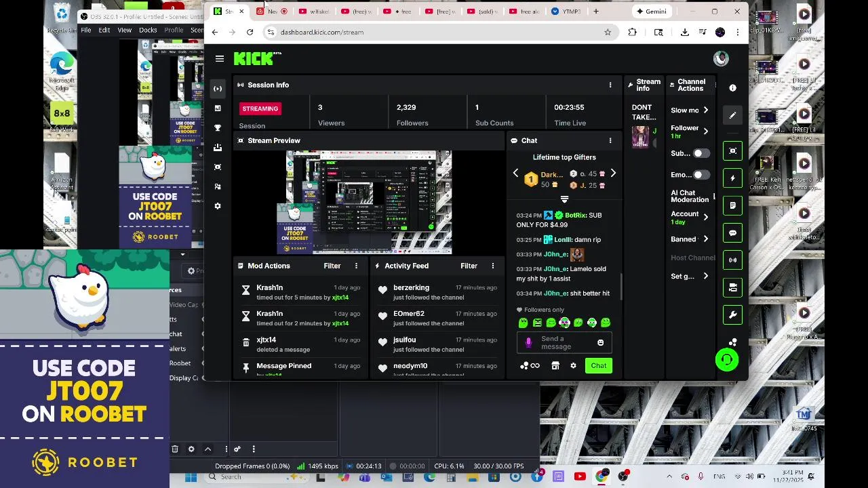This screenshot has width=868, height=488.
Task: Open berzerking's profile in Activity Feed
Action: pos(411,287)
